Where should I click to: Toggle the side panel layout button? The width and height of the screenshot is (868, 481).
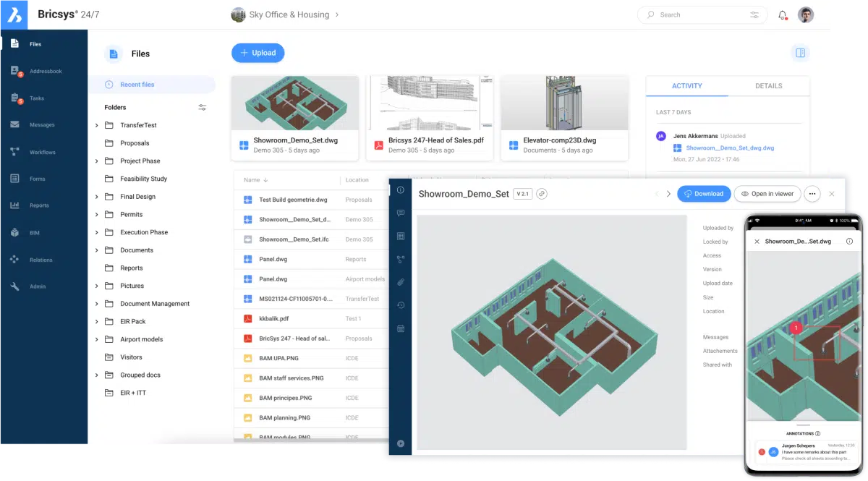[x=800, y=53]
